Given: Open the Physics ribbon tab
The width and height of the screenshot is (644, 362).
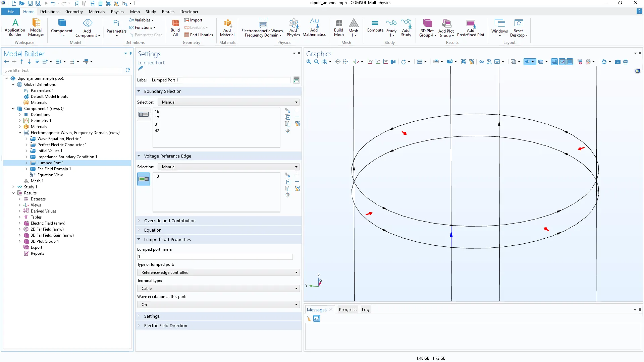Looking at the screenshot, I should coord(117,11).
